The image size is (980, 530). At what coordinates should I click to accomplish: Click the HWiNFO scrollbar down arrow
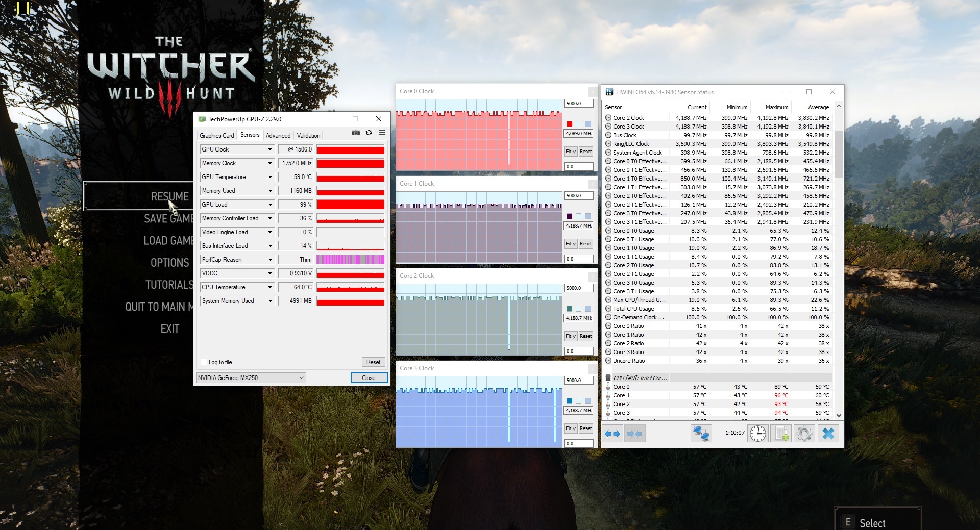coord(839,416)
